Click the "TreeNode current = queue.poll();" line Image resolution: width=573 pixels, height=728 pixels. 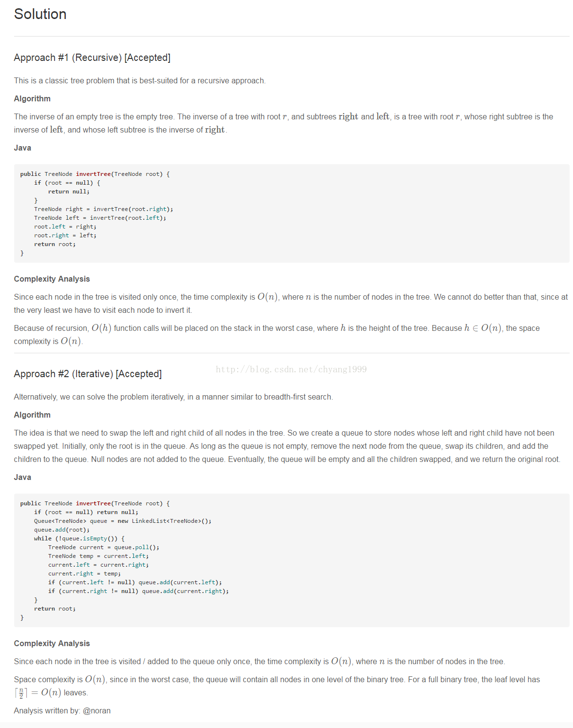coord(103,547)
